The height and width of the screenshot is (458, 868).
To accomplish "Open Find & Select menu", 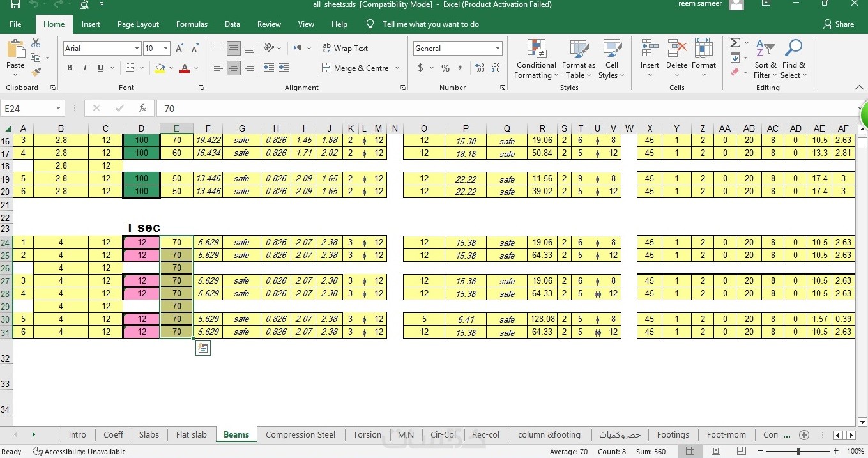I will coord(794,59).
